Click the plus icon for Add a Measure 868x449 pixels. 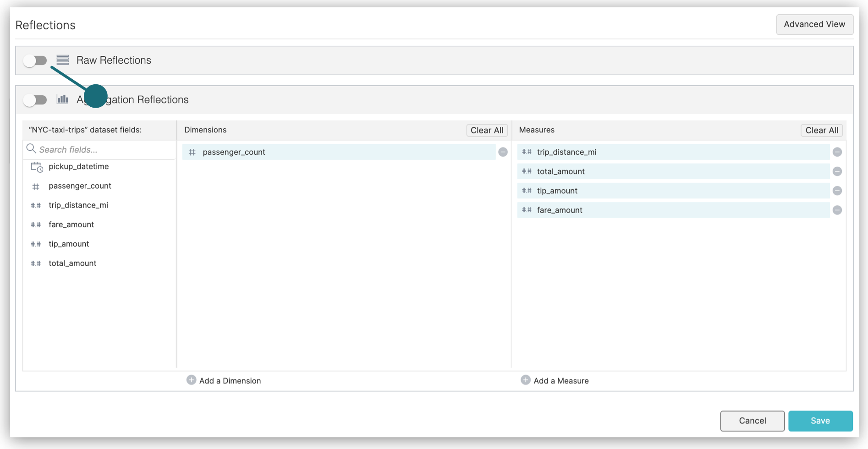tap(525, 380)
